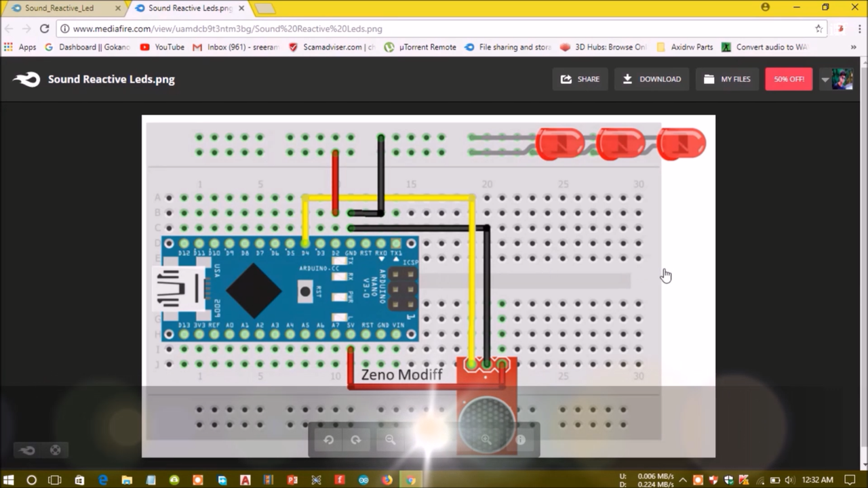This screenshot has height=488, width=868.
Task: Click the red 50% OFF offer banner
Action: click(789, 79)
